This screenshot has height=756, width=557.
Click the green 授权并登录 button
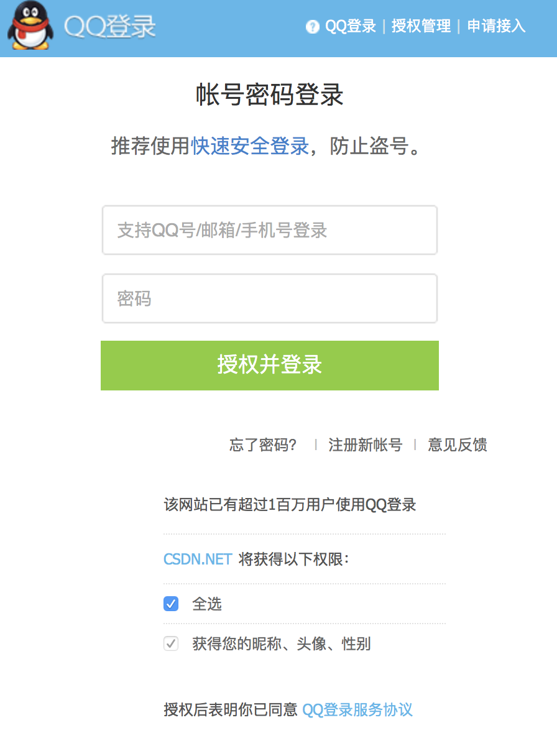click(x=270, y=366)
